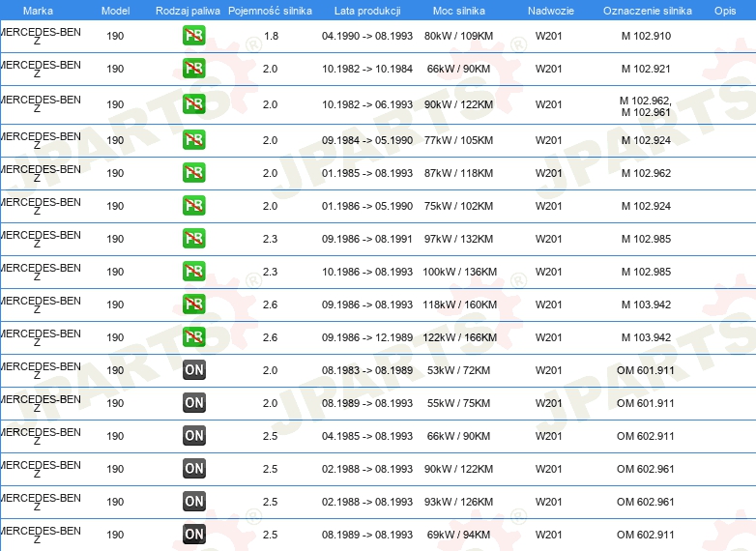Click petrol icon for M 102.921 engine
This screenshot has height=551, width=756.
click(193, 68)
